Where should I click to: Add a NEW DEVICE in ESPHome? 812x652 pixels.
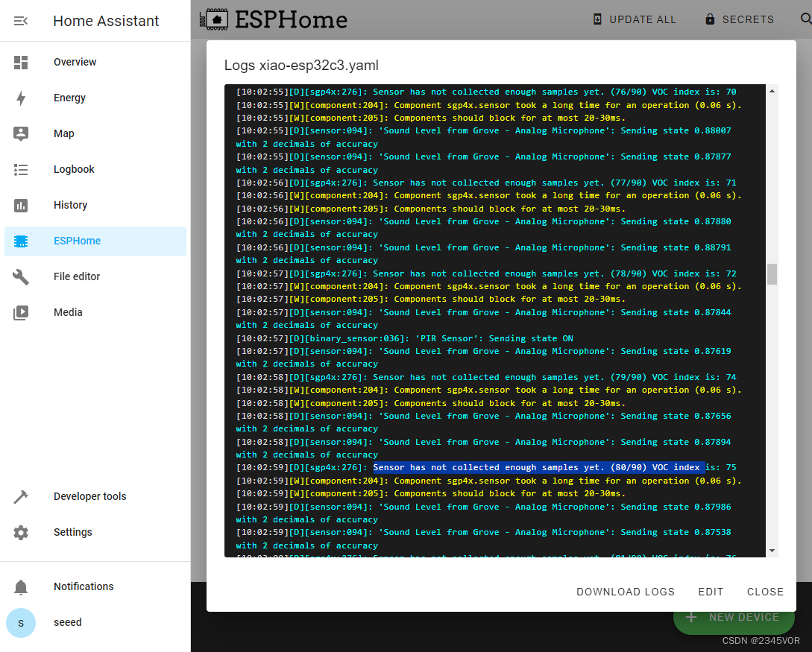pyautogui.click(x=734, y=617)
